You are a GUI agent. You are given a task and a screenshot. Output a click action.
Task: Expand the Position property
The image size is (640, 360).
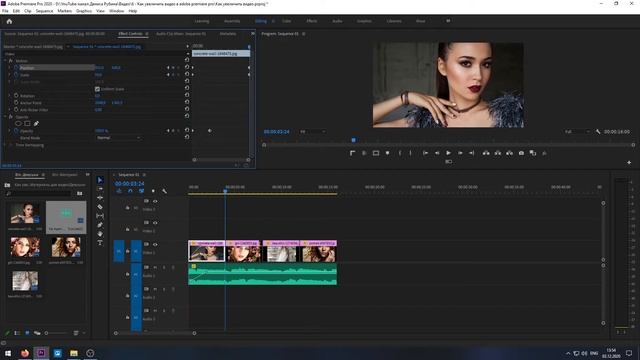click(10, 68)
